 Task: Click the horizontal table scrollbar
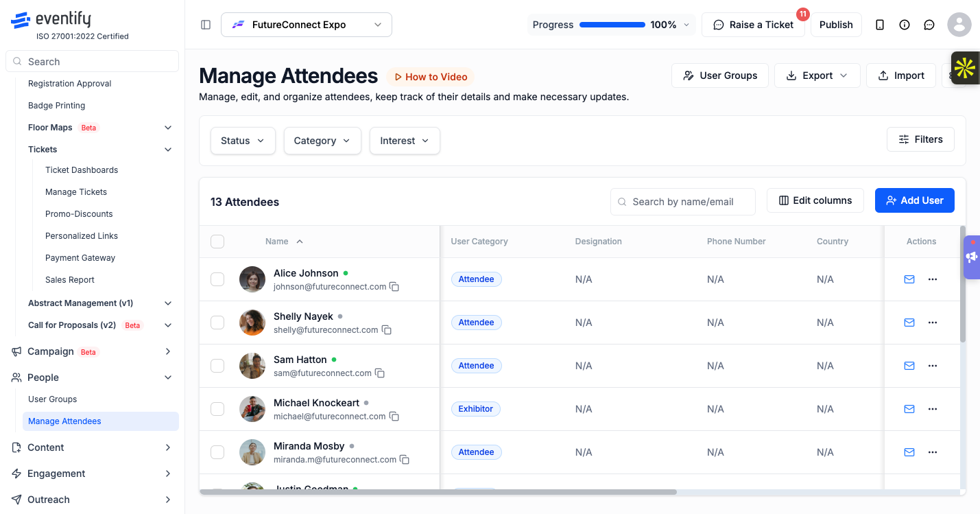coord(438,492)
